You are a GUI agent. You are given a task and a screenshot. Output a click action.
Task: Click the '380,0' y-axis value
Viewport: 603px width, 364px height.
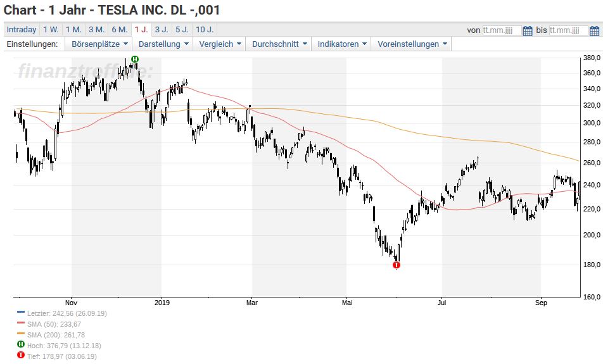point(592,58)
